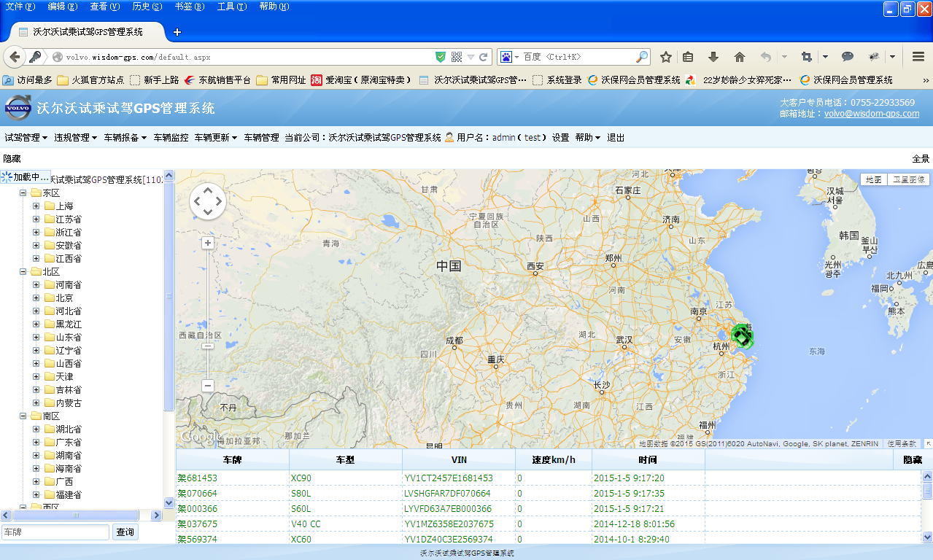
Task: Open the downloads arrow icon
Action: tap(713, 57)
